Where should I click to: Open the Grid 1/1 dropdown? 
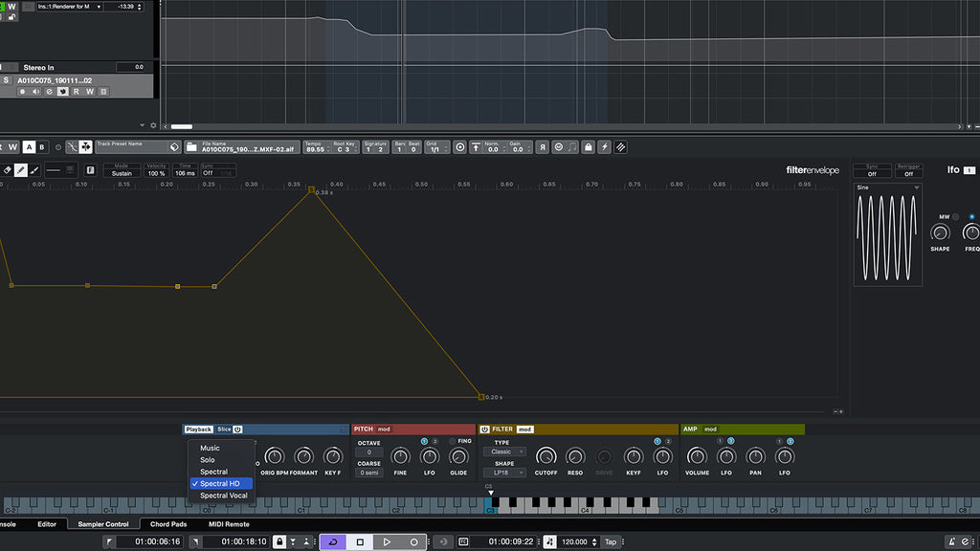point(436,147)
